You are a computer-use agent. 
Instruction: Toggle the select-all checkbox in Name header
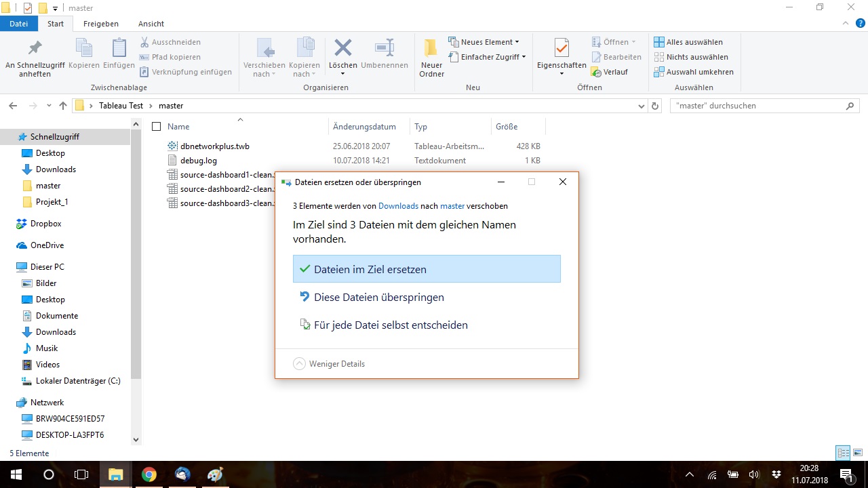[157, 127]
